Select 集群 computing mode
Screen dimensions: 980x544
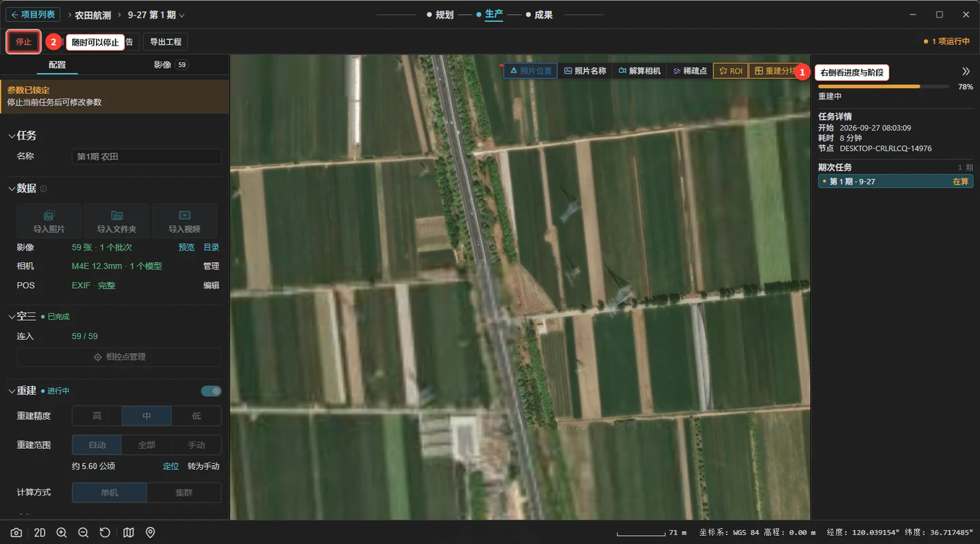point(184,492)
